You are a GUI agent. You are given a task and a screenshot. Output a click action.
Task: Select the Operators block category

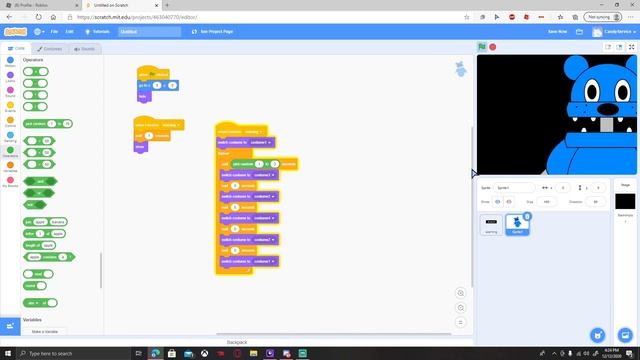click(x=10, y=152)
